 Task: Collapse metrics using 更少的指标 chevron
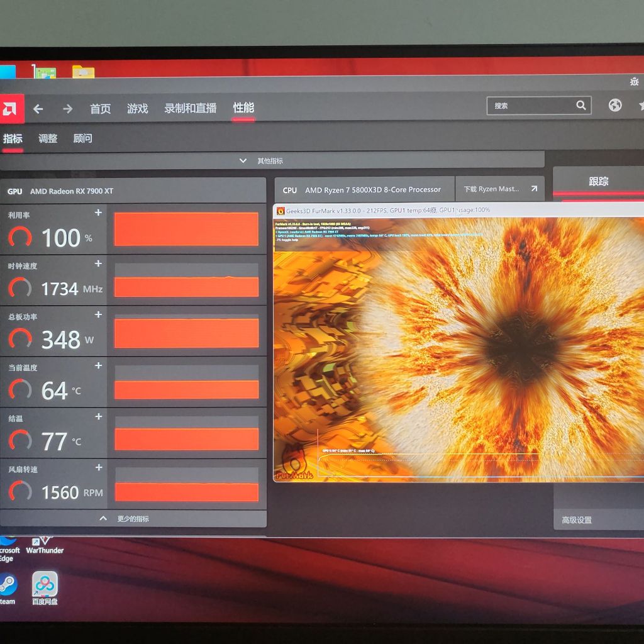(x=103, y=518)
